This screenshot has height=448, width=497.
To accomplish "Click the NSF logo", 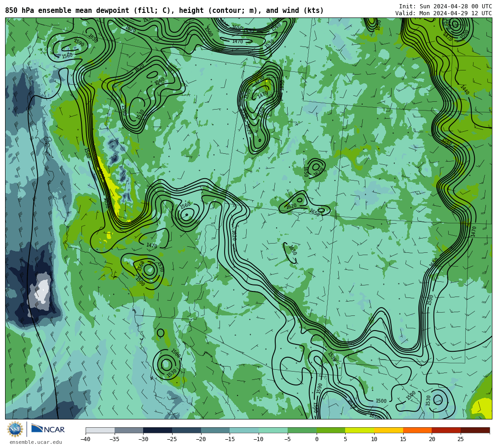I will pos(15,429).
